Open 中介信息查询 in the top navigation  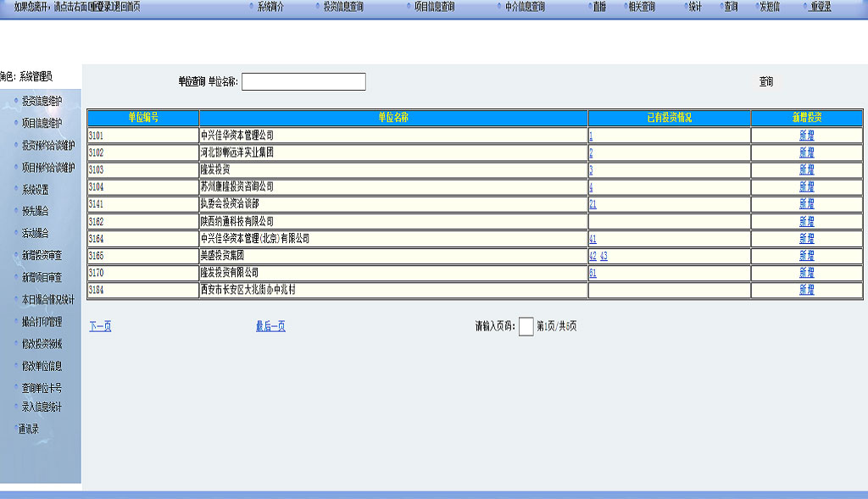tap(525, 7)
